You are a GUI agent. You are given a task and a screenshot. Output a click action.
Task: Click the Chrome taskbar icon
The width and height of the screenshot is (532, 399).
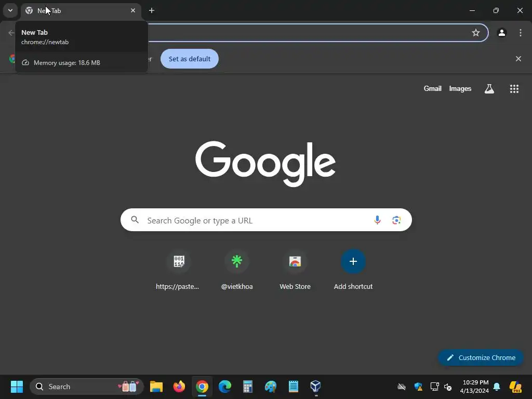pos(202,387)
